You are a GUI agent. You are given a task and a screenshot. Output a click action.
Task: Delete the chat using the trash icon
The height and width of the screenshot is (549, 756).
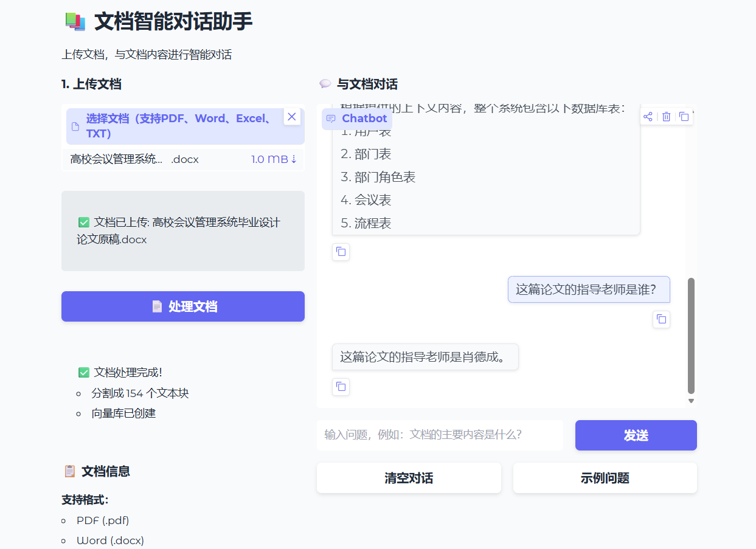666,116
